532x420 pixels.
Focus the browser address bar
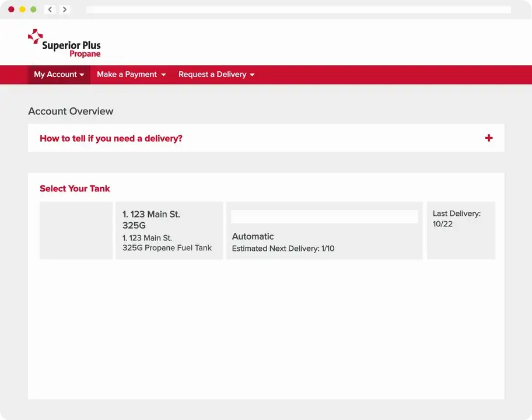pyautogui.click(x=297, y=9)
